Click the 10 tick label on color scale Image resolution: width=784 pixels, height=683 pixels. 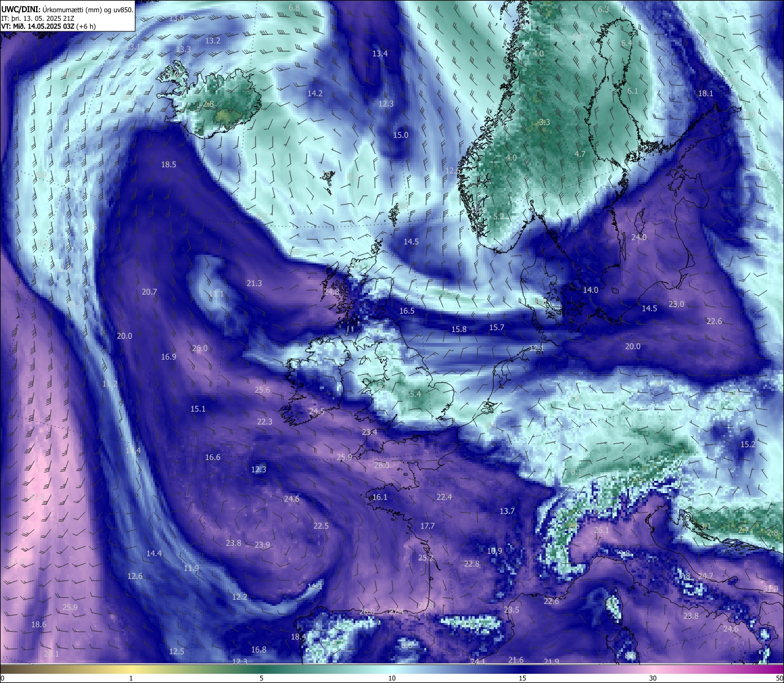point(392,678)
